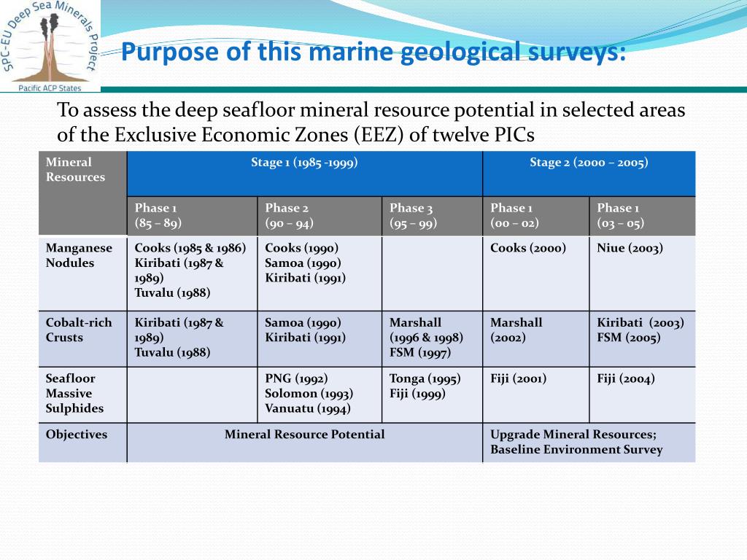Click 'Tuvalu (1988)' in the Manganese Nodules row
747x560 pixels.
tap(172, 293)
